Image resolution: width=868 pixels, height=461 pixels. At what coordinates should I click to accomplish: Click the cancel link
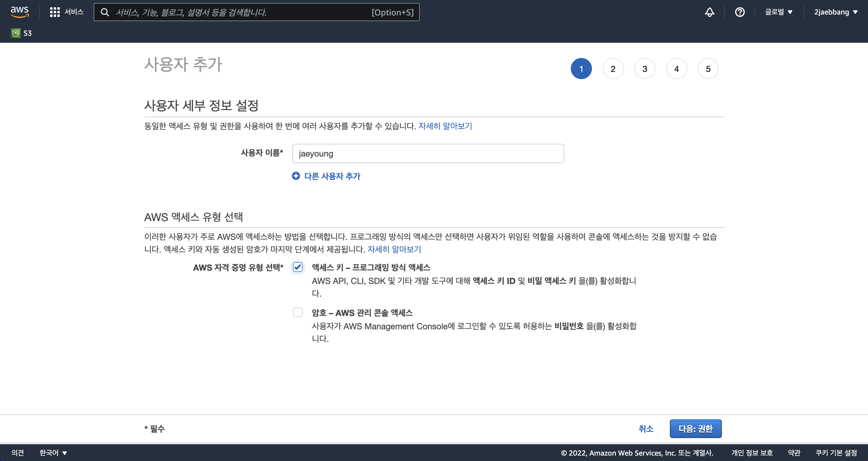click(x=646, y=428)
